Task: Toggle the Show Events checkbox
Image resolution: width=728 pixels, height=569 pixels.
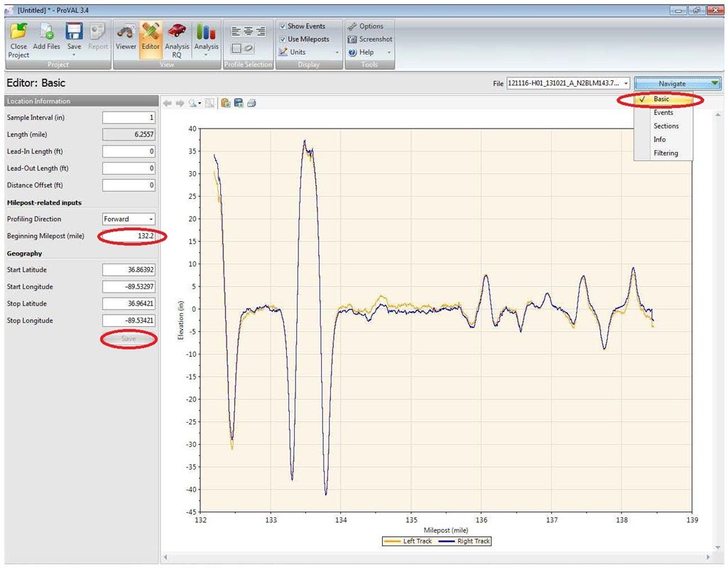Action: point(283,26)
